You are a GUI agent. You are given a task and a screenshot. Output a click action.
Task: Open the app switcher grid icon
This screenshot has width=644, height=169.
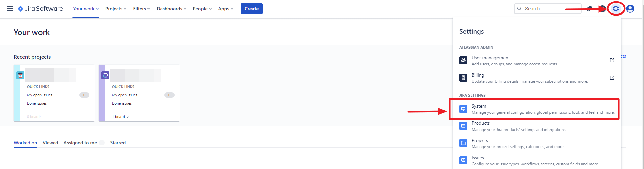pyautogui.click(x=10, y=9)
